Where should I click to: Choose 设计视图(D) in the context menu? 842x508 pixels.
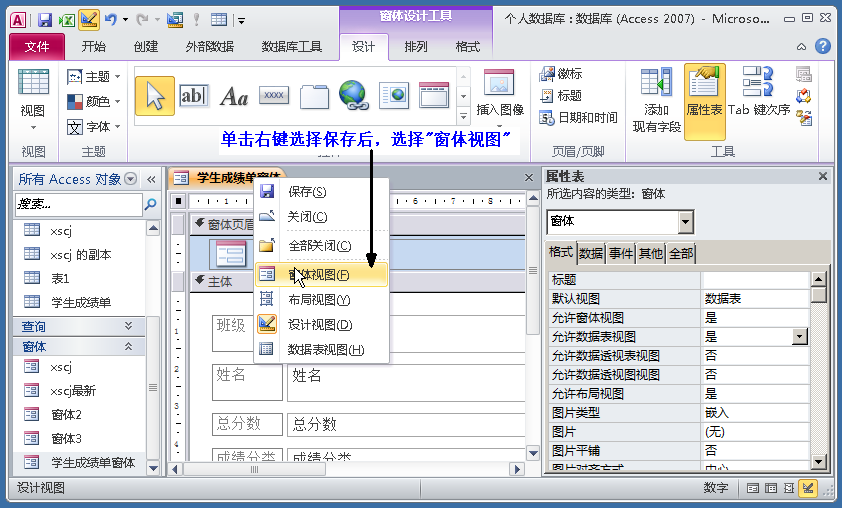321,325
